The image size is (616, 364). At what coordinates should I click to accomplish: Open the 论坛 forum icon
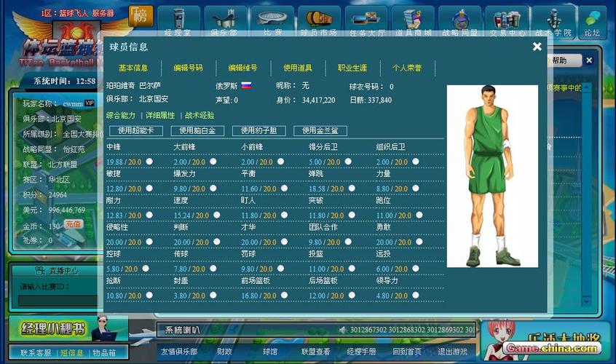(x=591, y=20)
